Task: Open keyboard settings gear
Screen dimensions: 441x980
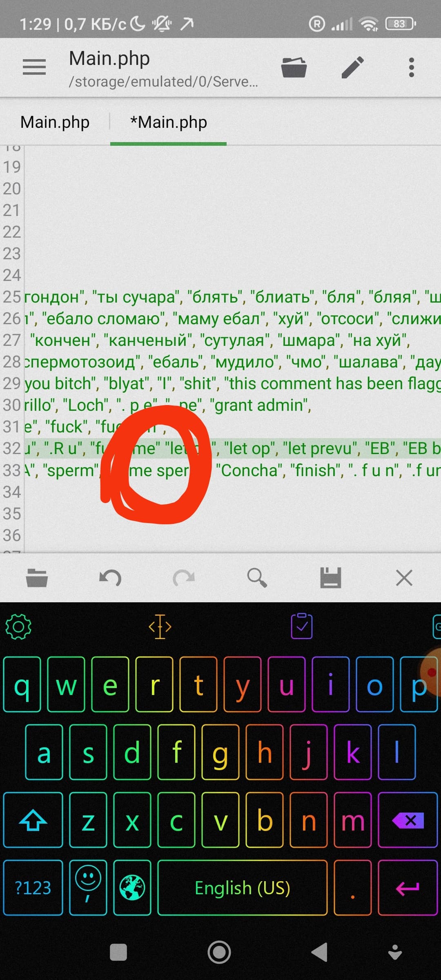Action: pos(18,626)
